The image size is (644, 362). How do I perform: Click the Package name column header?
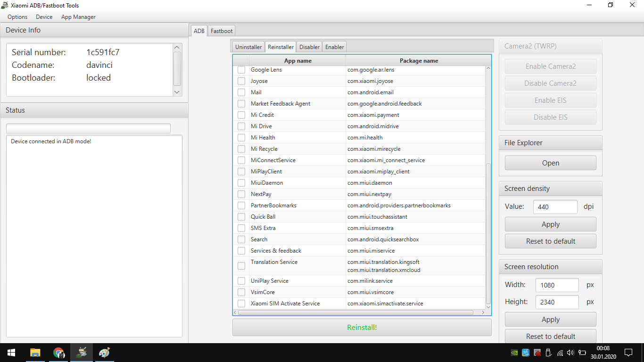point(419,60)
